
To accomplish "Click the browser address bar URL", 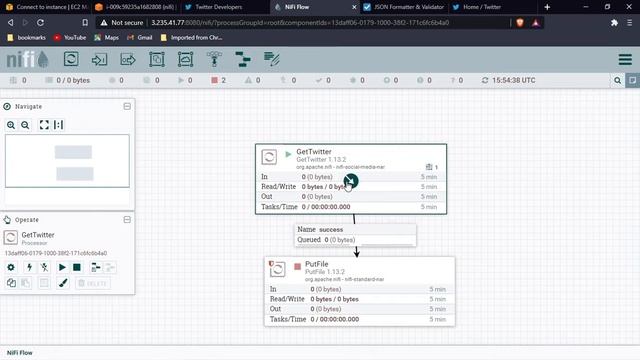I will click(x=300, y=22).
